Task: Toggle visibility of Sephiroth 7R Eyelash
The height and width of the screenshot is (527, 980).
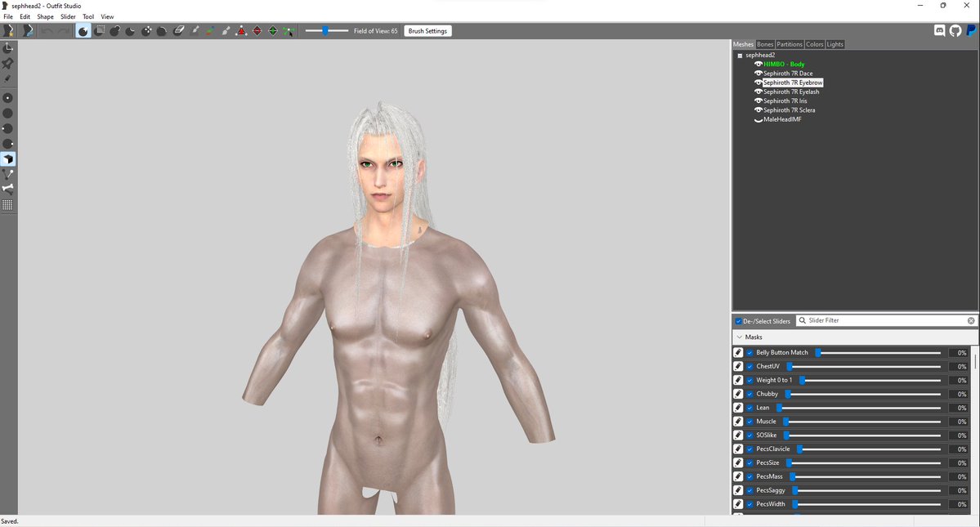Action: pyautogui.click(x=758, y=92)
